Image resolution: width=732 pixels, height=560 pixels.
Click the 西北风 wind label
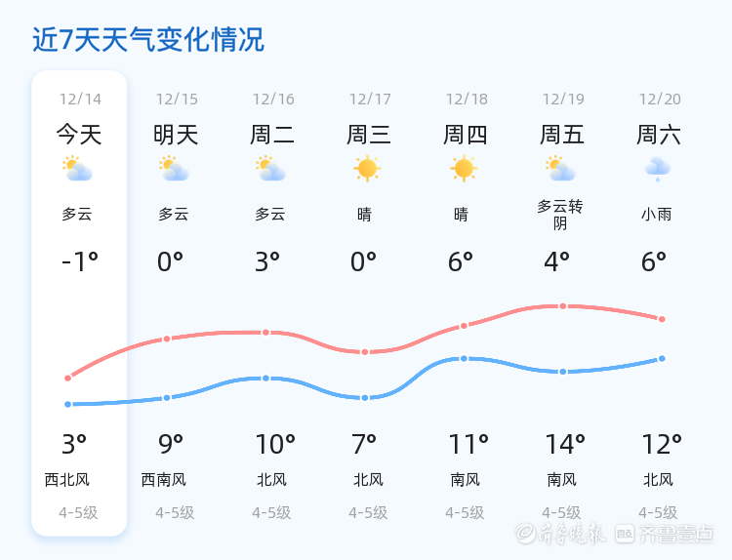coord(67,480)
